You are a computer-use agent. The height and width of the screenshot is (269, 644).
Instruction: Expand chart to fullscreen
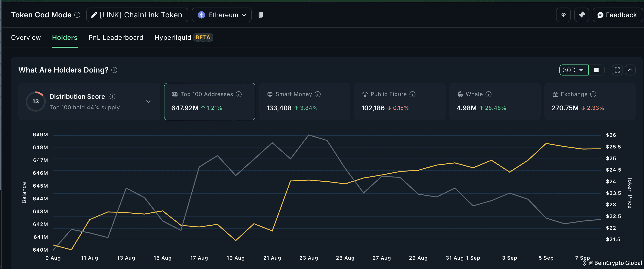tap(617, 70)
